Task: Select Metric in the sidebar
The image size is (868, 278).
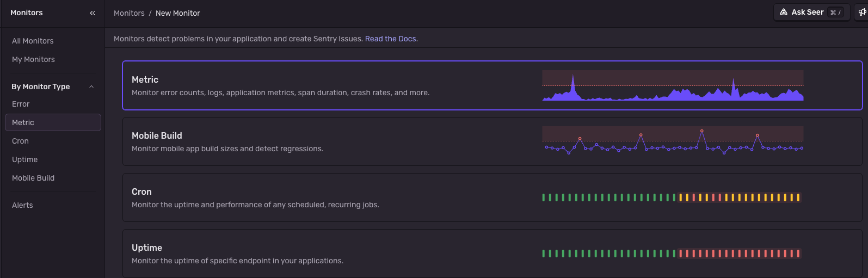Action: coord(53,122)
